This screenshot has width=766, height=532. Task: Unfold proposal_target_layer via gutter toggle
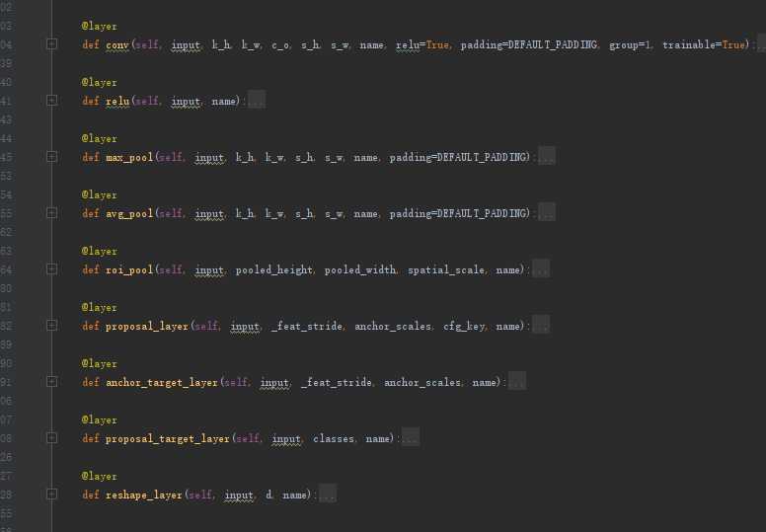51,437
